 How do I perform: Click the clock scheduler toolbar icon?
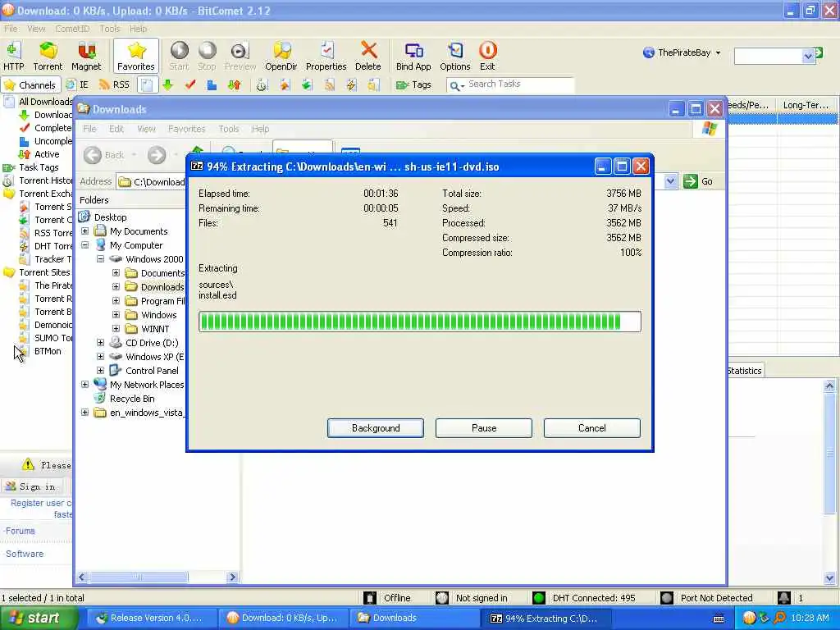click(262, 84)
